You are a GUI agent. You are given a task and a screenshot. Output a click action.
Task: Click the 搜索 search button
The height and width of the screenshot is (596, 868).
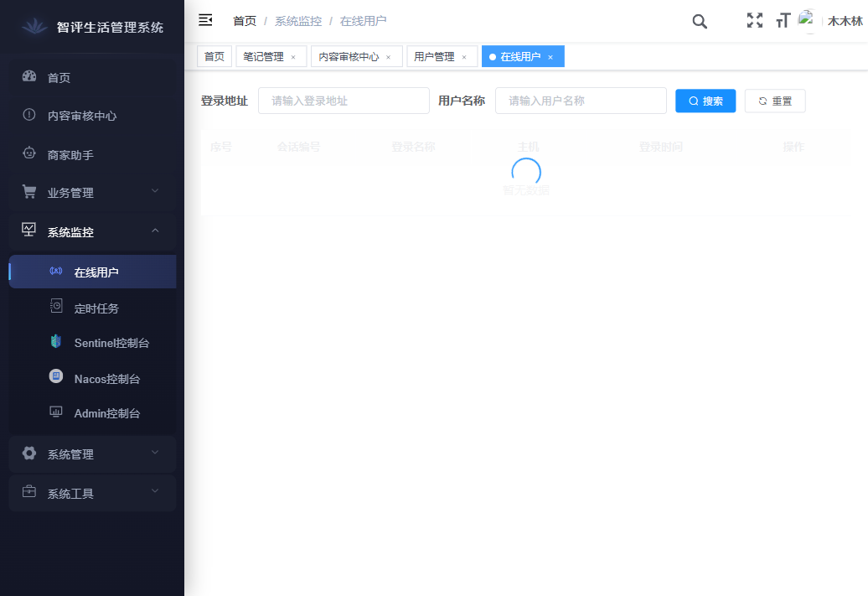(705, 101)
